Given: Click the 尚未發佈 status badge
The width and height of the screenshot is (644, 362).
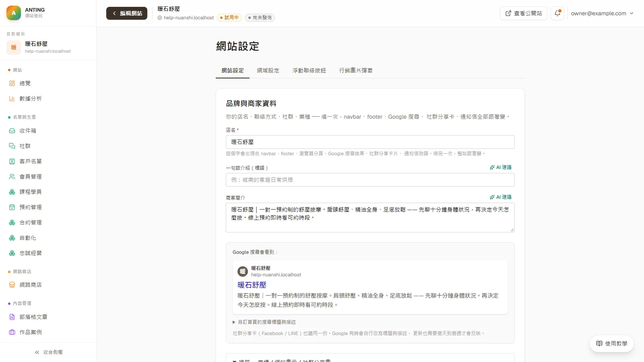Looking at the screenshot, I should pyautogui.click(x=260, y=18).
